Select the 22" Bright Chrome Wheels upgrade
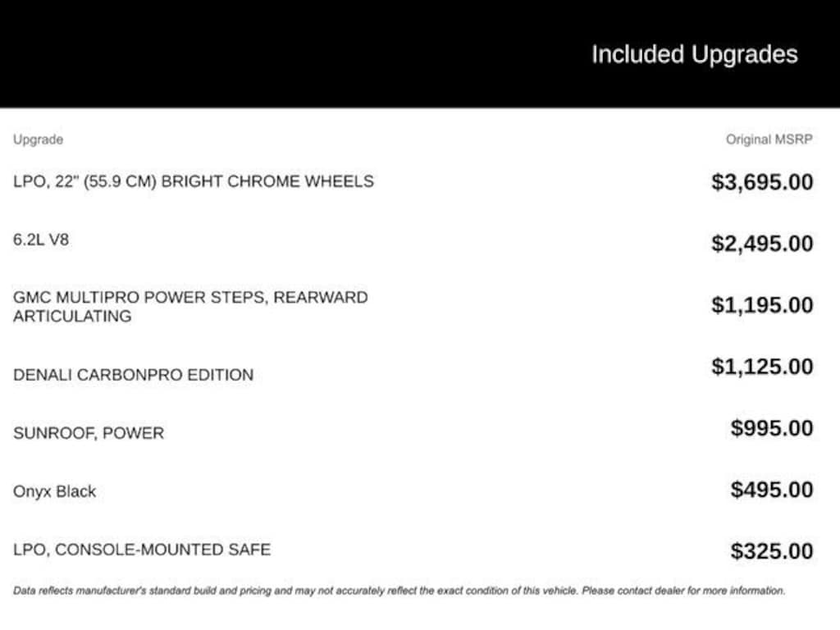 point(193,181)
